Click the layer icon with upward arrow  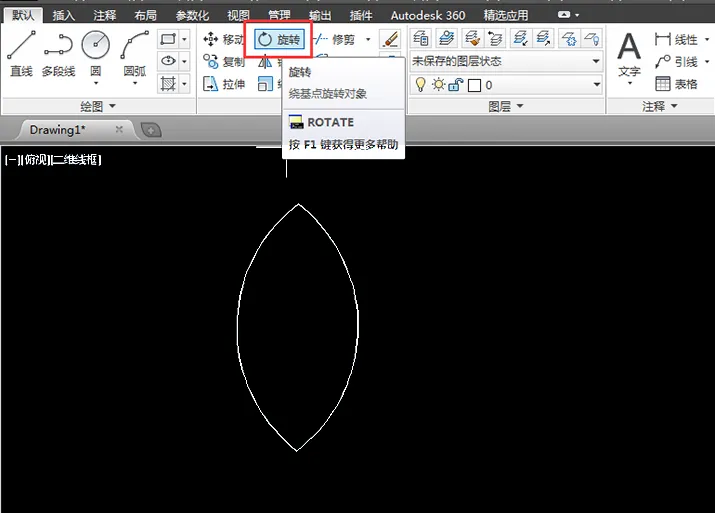click(x=543, y=39)
